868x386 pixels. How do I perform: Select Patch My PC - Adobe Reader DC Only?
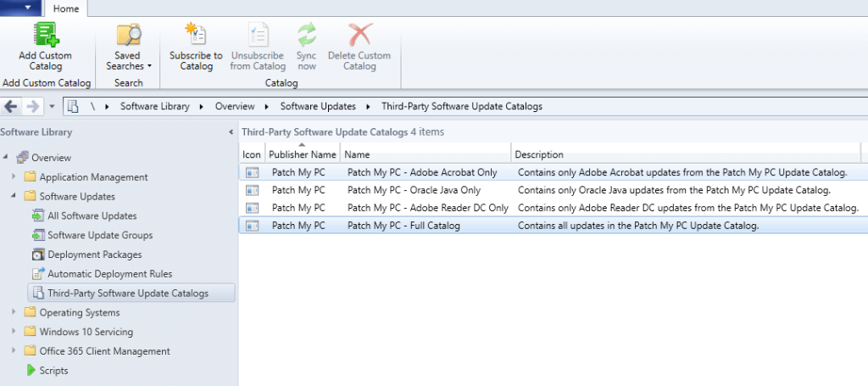coord(428,208)
